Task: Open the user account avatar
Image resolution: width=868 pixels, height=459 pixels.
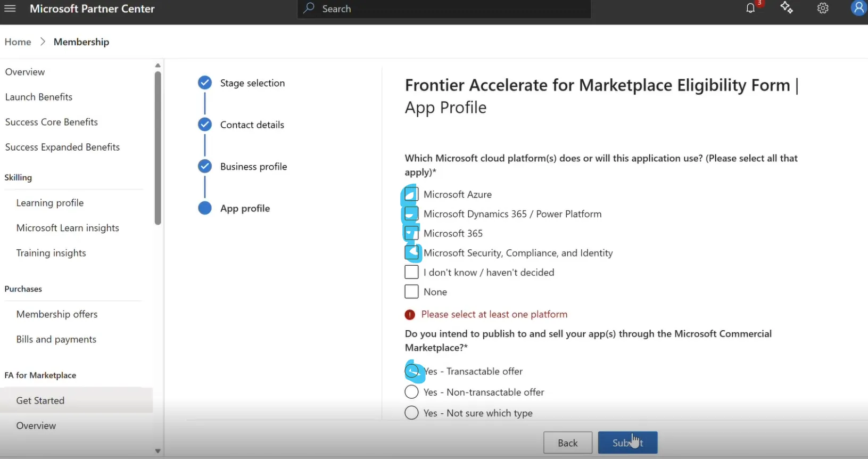Action: click(858, 8)
